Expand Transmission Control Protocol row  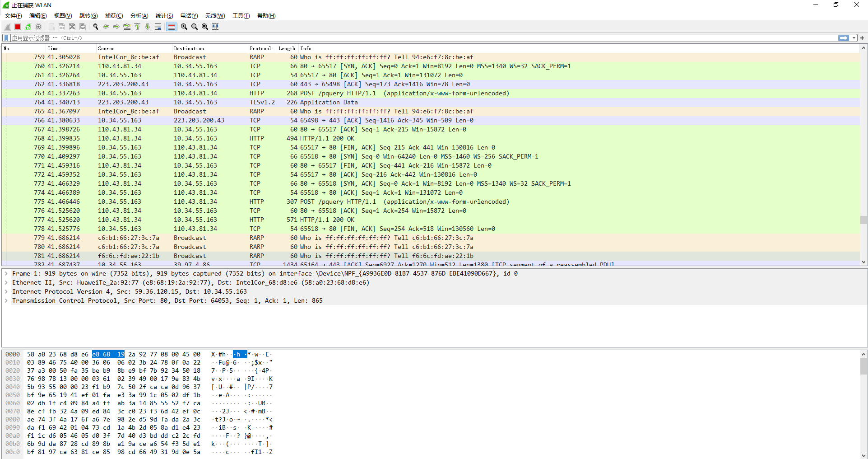pyautogui.click(x=6, y=300)
